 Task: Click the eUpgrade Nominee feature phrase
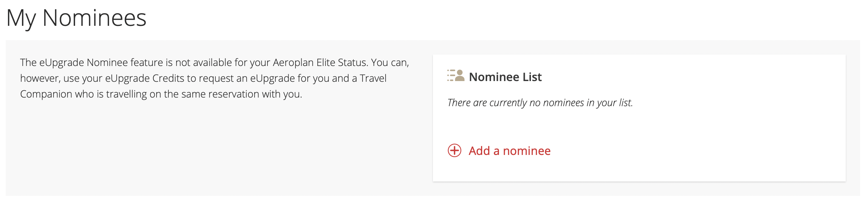[x=101, y=62]
